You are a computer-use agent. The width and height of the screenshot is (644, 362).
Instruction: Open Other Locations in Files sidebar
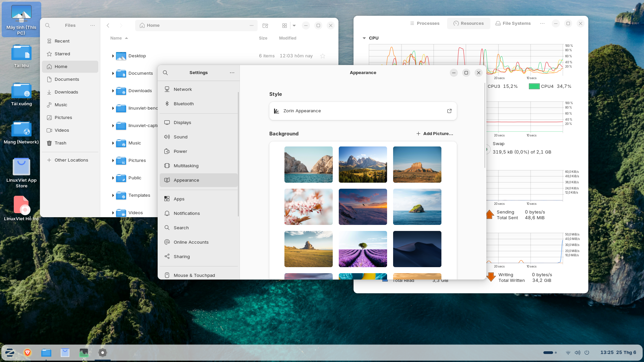pyautogui.click(x=70, y=160)
